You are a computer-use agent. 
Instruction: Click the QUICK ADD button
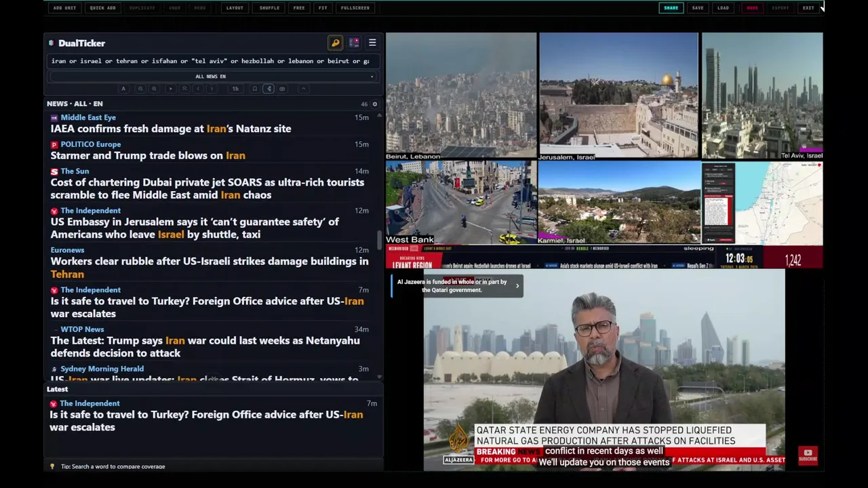point(102,8)
